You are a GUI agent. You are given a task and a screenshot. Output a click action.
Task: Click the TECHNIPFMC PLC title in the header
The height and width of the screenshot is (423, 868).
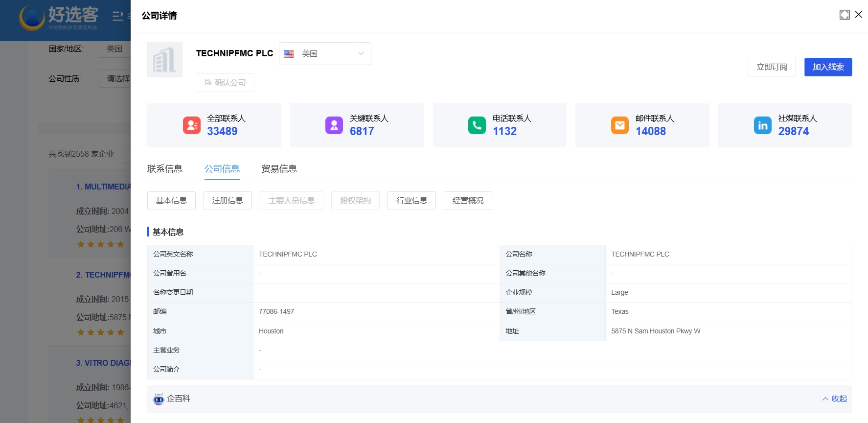tap(234, 53)
